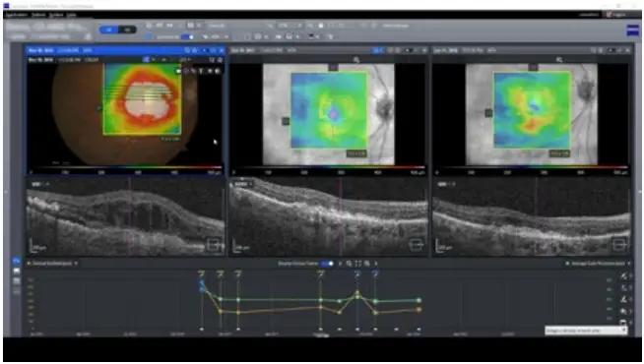The height and width of the screenshot is (364, 644).
Task: Click the third icon in the left sidebar
Action: tap(17, 281)
